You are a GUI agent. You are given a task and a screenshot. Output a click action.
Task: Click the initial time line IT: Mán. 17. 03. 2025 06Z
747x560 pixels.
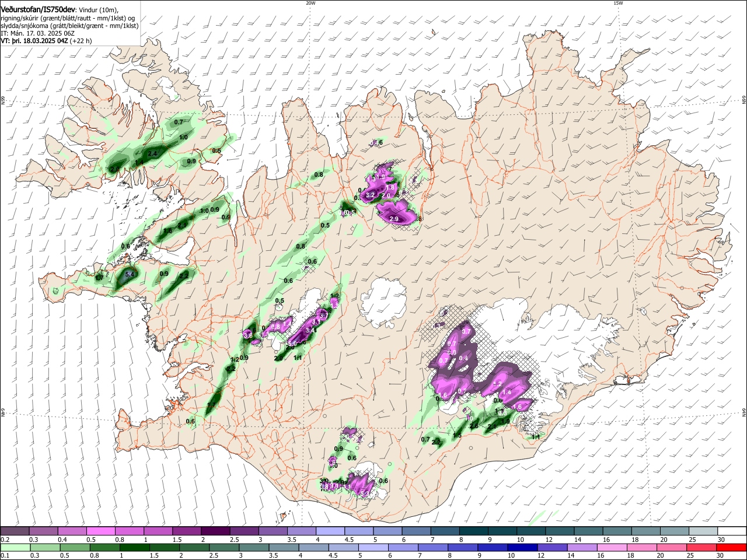[37, 34]
